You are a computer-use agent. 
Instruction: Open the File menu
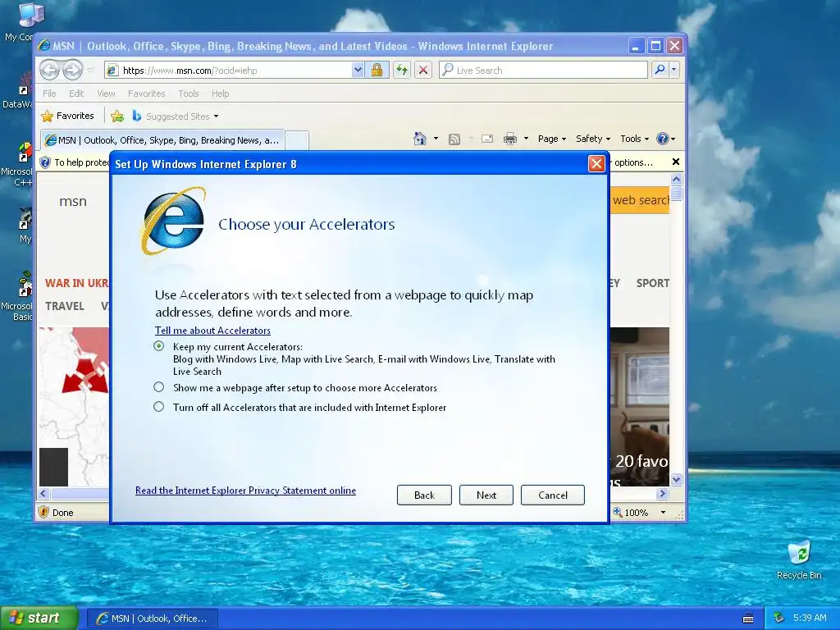(49, 94)
